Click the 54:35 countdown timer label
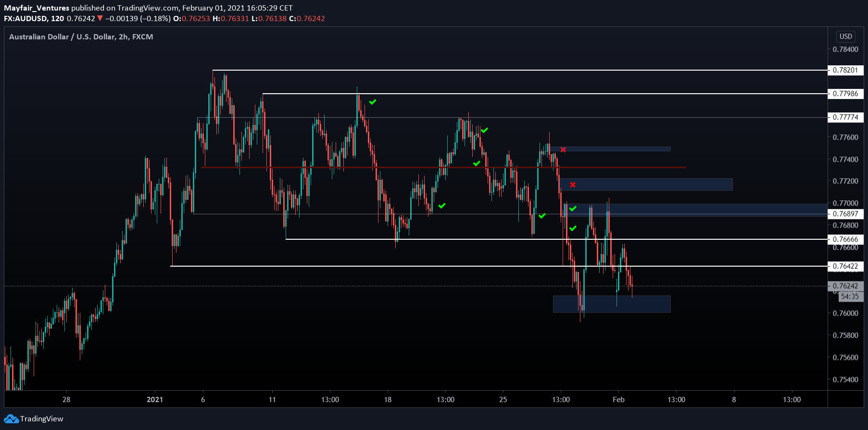The image size is (868, 430). tap(850, 296)
